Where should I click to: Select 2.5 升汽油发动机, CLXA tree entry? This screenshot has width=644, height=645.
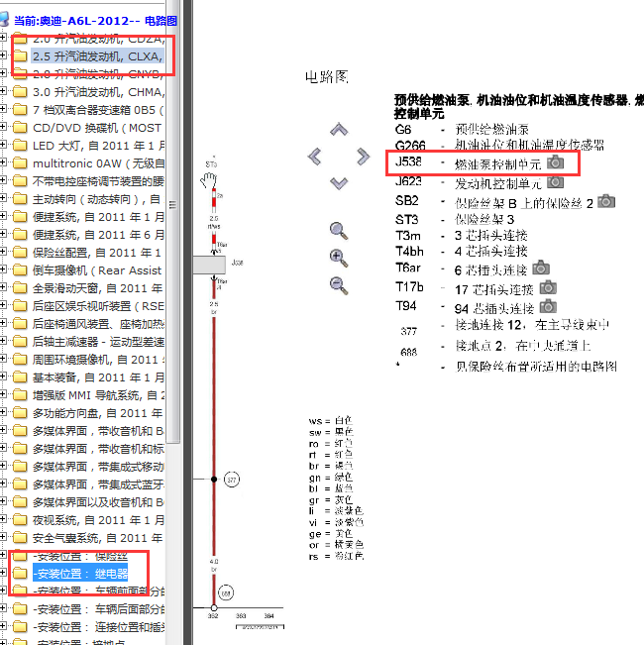click(x=98, y=55)
